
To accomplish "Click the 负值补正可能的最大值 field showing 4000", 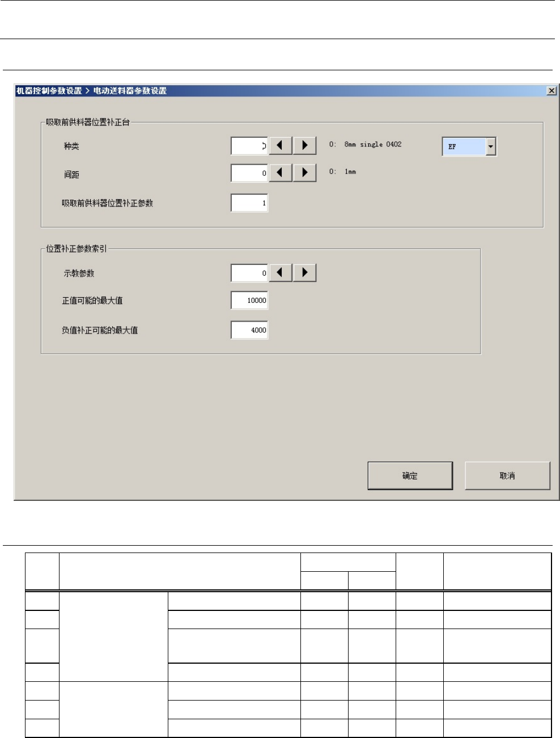I will [x=249, y=330].
